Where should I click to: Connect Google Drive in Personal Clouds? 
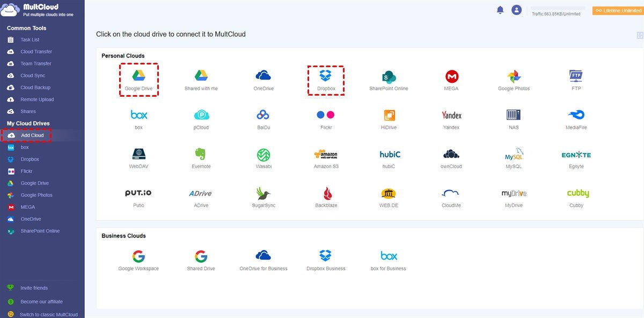pos(138,80)
